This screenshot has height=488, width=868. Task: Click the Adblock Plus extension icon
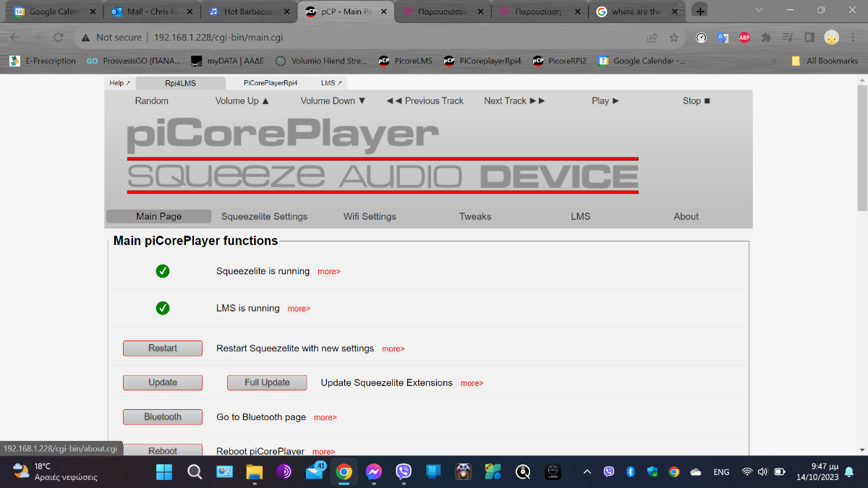(x=744, y=37)
